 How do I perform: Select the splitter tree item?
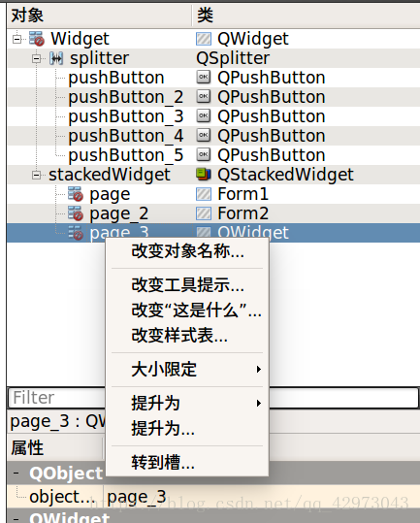(x=99, y=58)
